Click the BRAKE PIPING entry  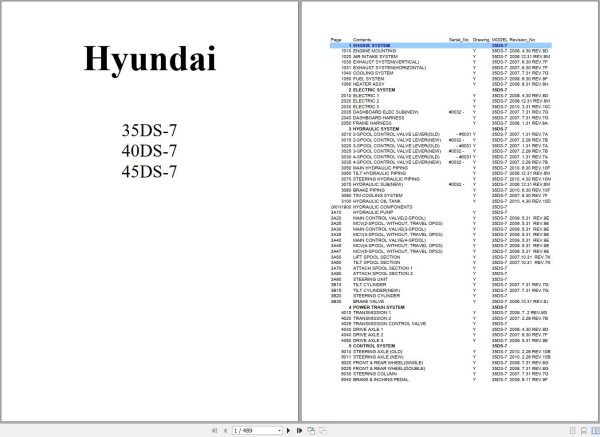click(368, 190)
